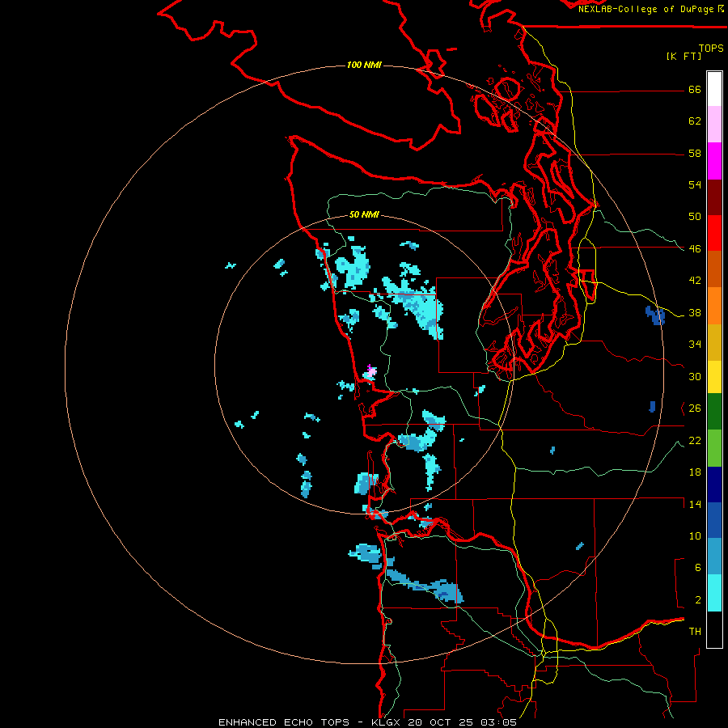
Task: Click the '18' legend value
Action: coord(695,472)
